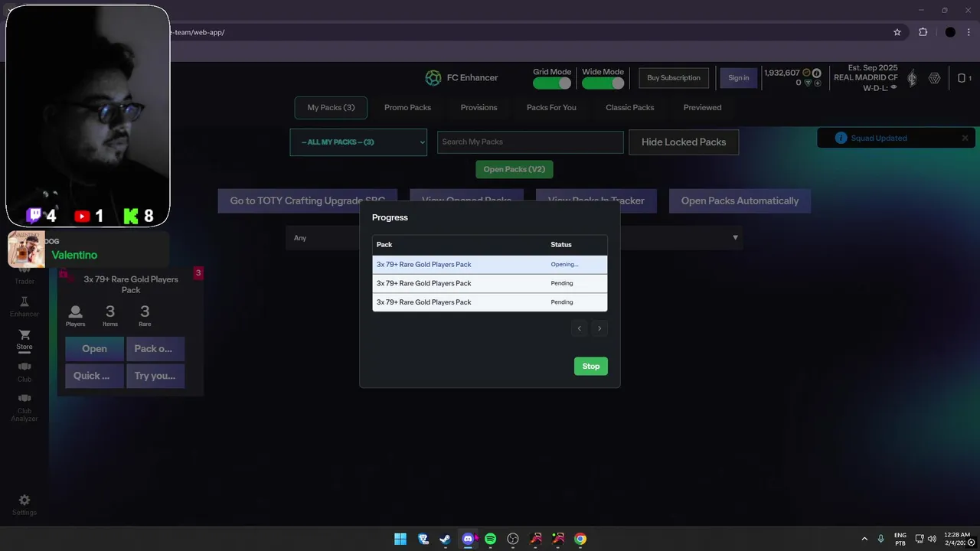980x551 pixels.
Task: Open Settings gear in the sidebar
Action: [24, 500]
